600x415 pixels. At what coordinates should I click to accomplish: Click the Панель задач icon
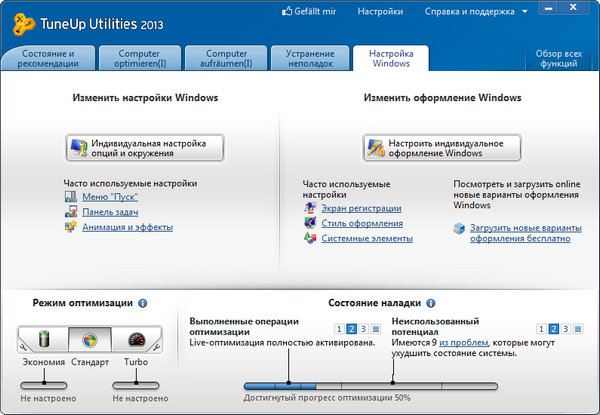[71, 212]
